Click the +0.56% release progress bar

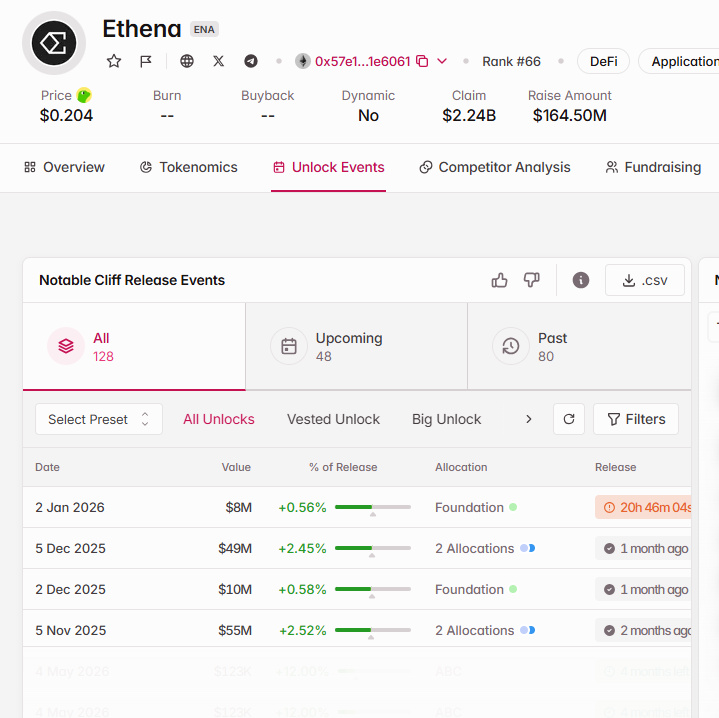click(x=373, y=507)
